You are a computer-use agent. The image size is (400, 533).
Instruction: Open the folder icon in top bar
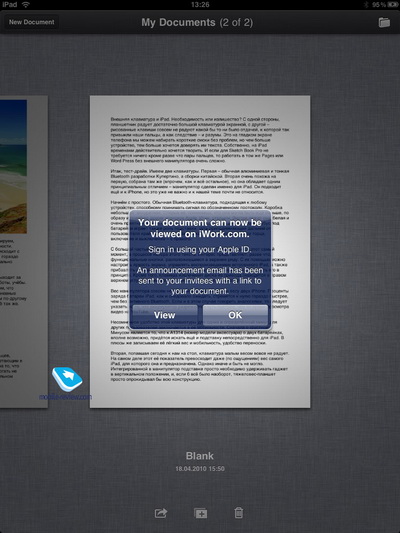point(384,22)
